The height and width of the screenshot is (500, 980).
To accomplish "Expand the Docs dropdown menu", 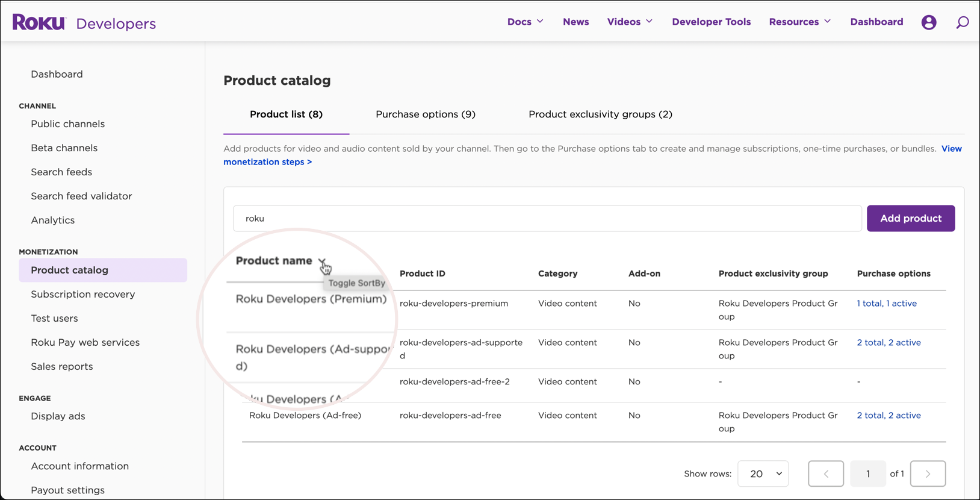I will point(525,22).
